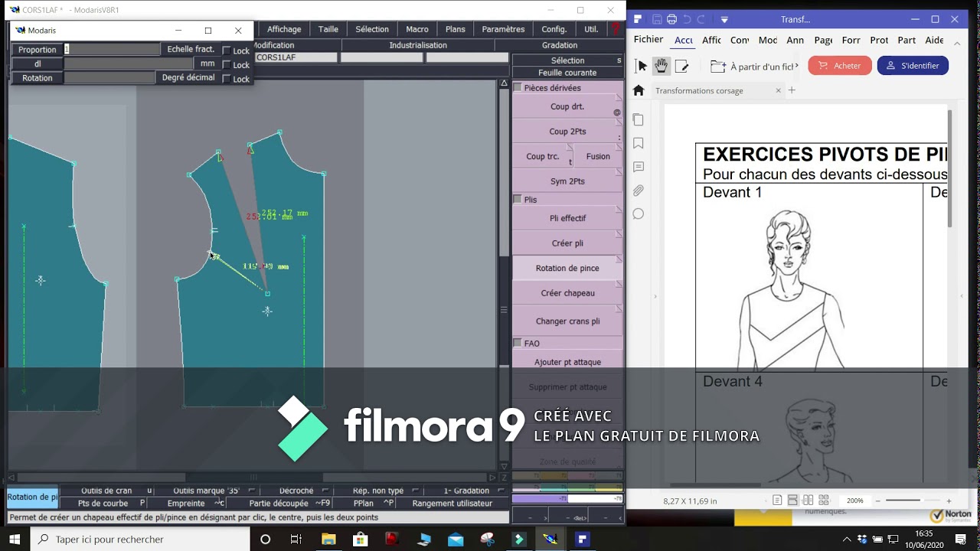980x551 pixels.
Task: Select the Créer pli tool
Action: pyautogui.click(x=567, y=243)
